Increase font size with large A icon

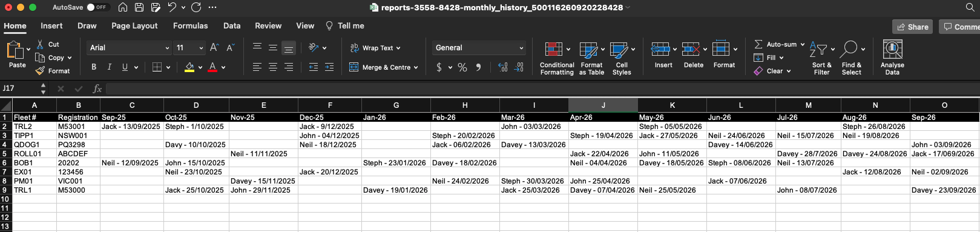(x=214, y=47)
